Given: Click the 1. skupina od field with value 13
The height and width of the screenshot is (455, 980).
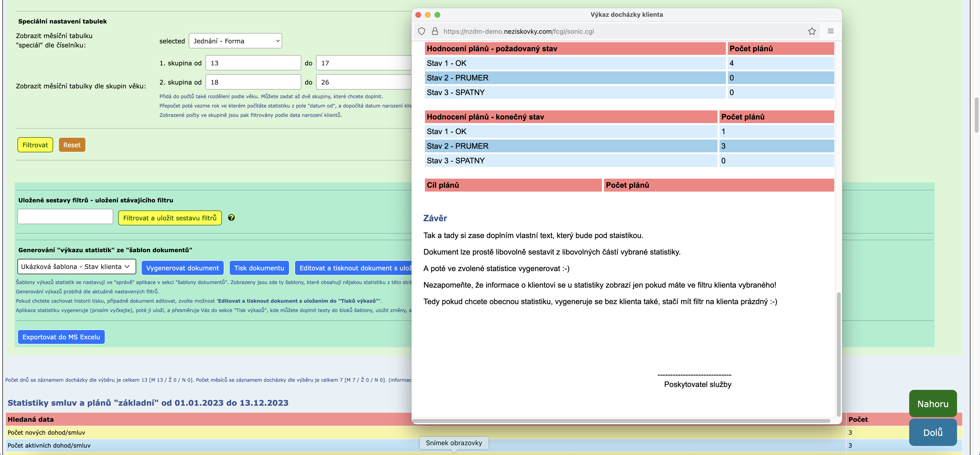Looking at the screenshot, I should tap(253, 63).
